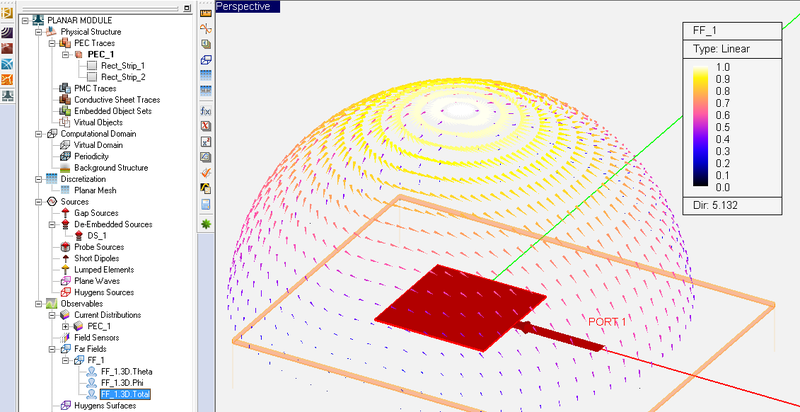Collapse the Physical Structure tree node

point(38,31)
